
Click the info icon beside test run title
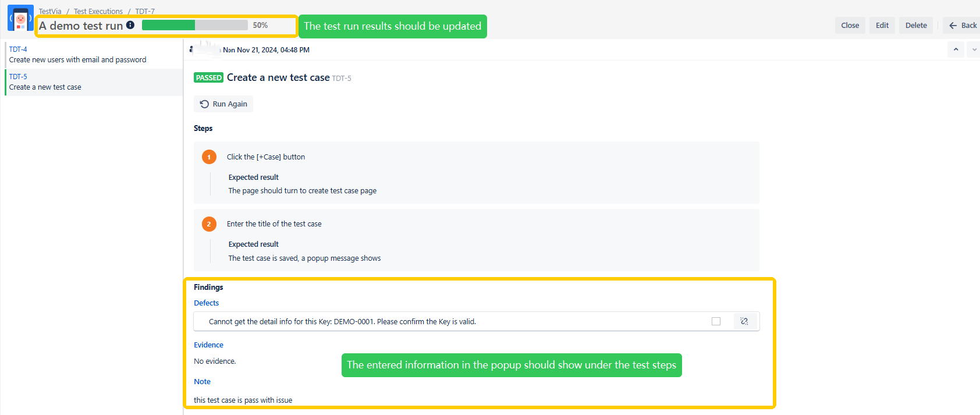pyautogui.click(x=130, y=25)
